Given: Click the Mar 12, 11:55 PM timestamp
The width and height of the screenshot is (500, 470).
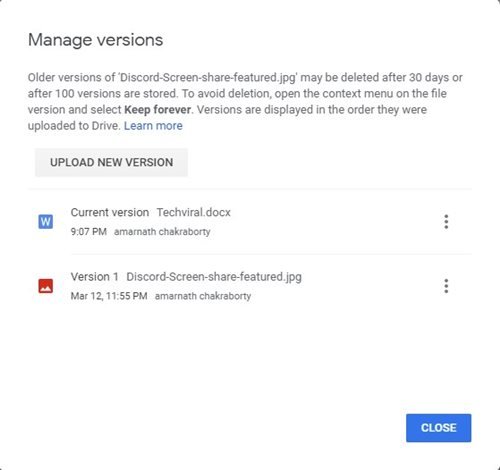Looking at the screenshot, I should (x=109, y=296).
